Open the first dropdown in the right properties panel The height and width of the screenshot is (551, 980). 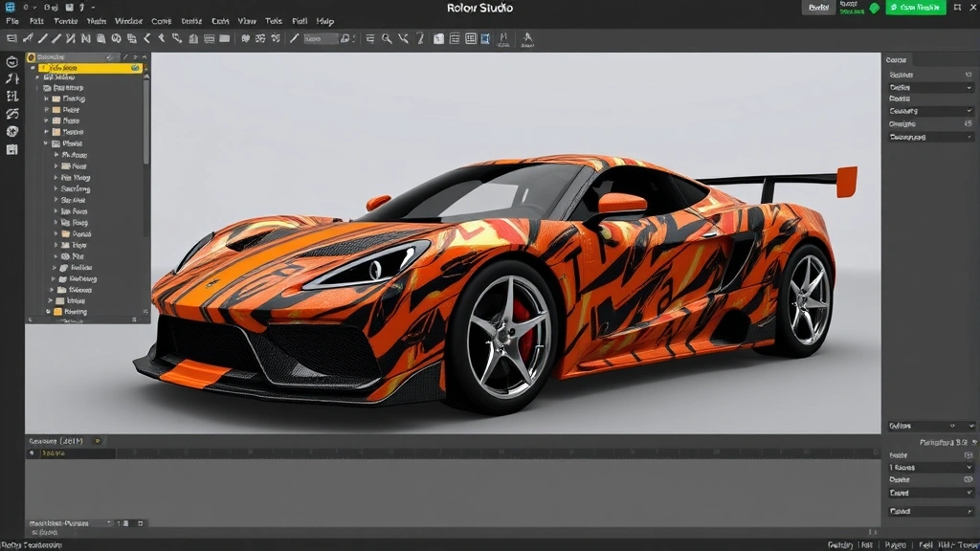pos(930,87)
